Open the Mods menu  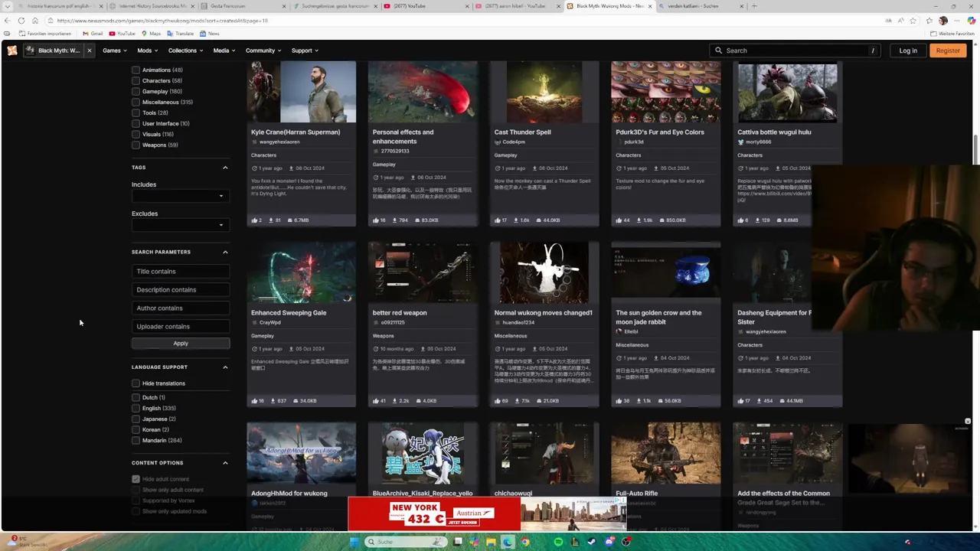point(147,51)
